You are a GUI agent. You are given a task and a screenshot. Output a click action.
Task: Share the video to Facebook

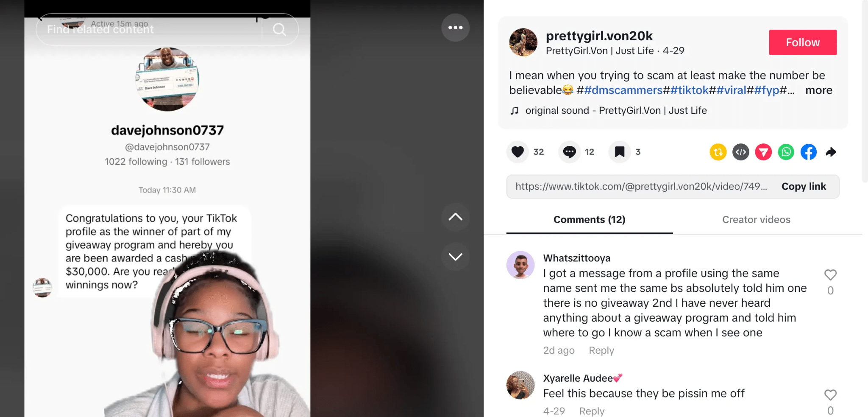coord(808,152)
